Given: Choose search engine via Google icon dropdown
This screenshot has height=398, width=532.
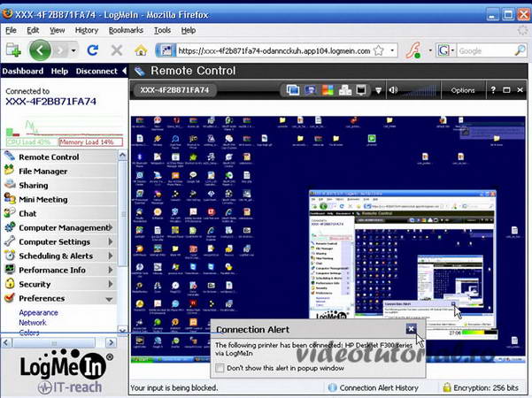Looking at the screenshot, I should click(445, 50).
